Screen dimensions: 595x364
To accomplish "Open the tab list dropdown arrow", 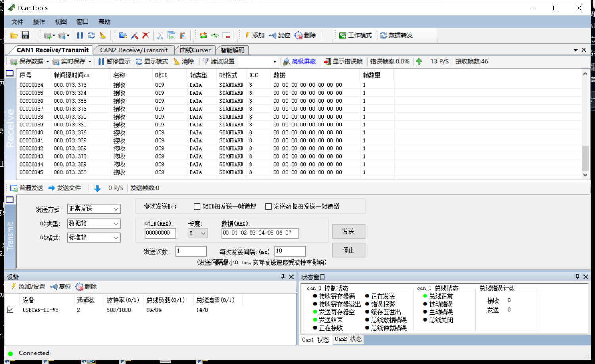I will pos(576,50).
